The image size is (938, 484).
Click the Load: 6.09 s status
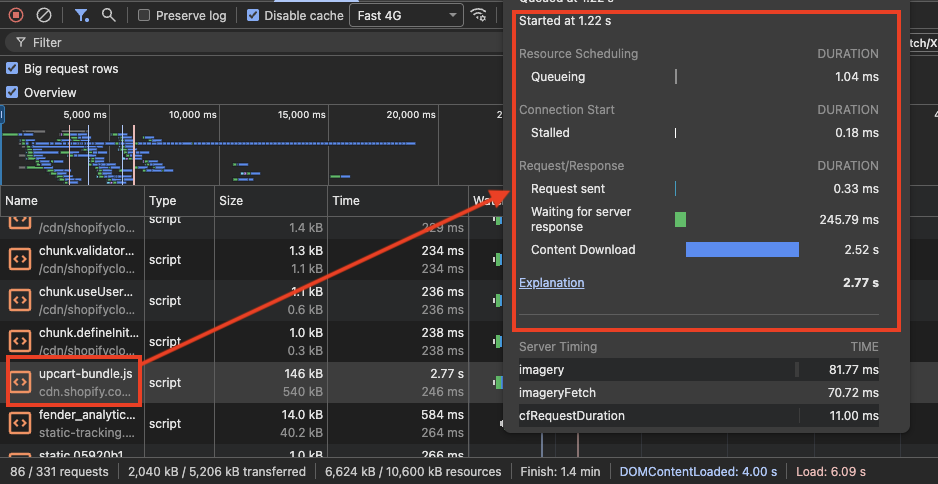pyautogui.click(x=830, y=472)
